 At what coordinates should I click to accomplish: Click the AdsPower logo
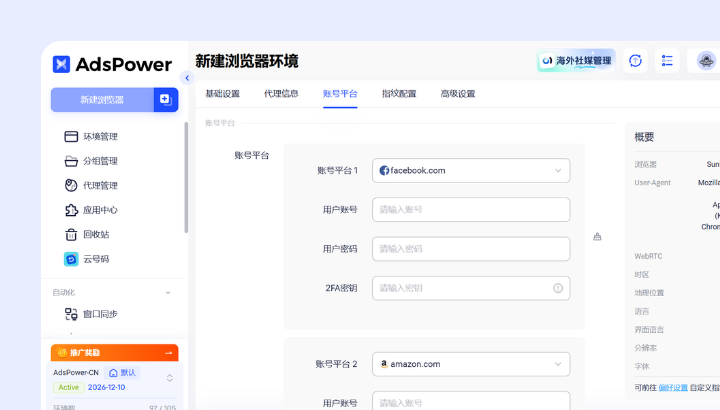[112, 64]
